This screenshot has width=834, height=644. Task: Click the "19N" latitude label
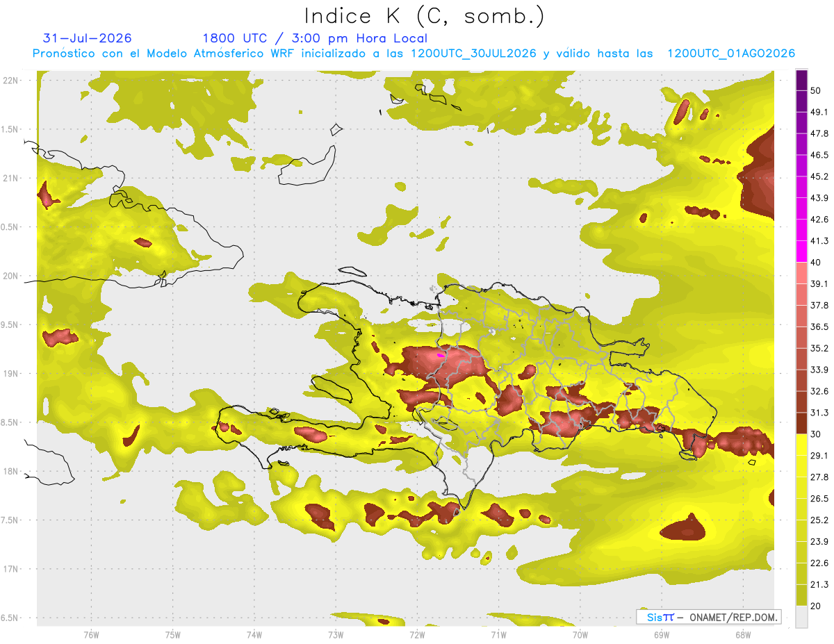pyautogui.click(x=10, y=374)
